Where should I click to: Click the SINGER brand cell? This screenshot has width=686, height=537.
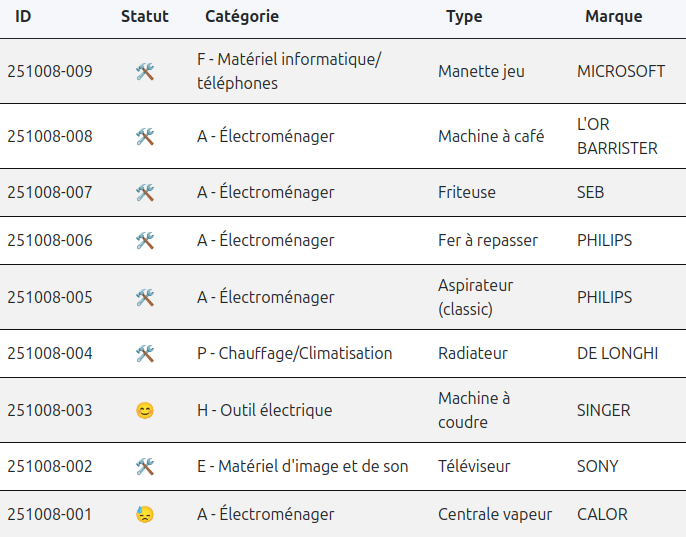click(x=604, y=411)
